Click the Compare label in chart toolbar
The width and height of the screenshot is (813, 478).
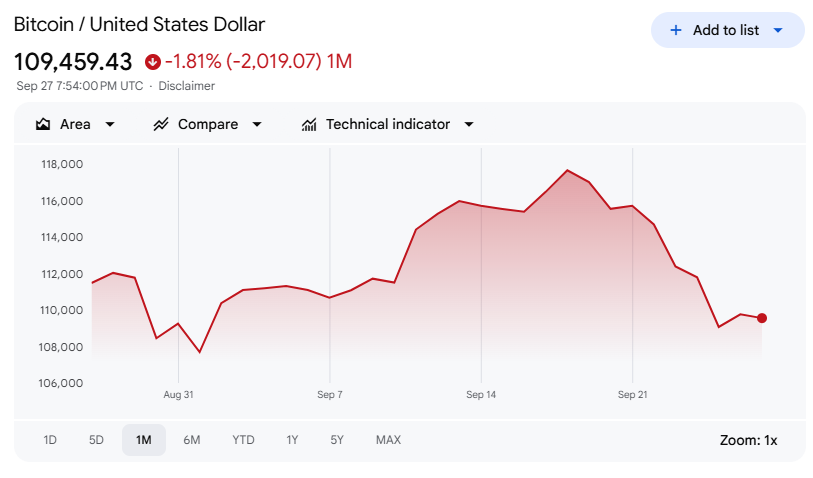208,124
